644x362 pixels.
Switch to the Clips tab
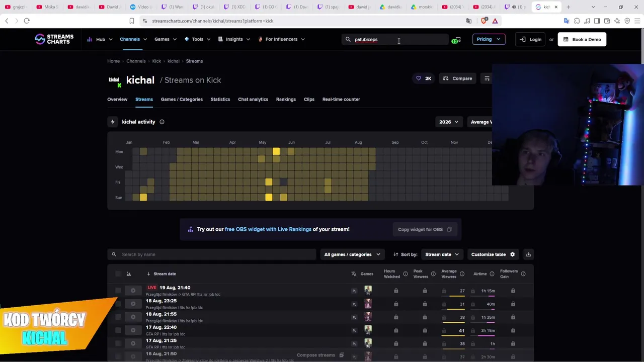[x=309, y=99]
